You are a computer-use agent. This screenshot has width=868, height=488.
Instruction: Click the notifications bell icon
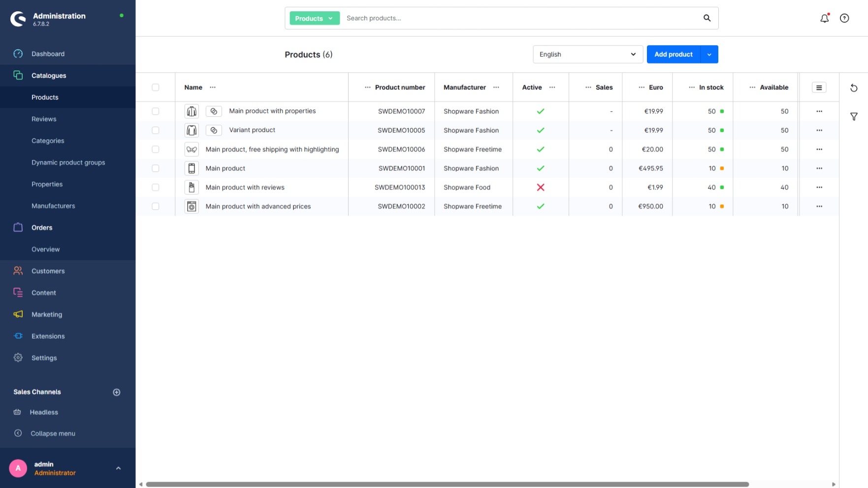click(824, 18)
